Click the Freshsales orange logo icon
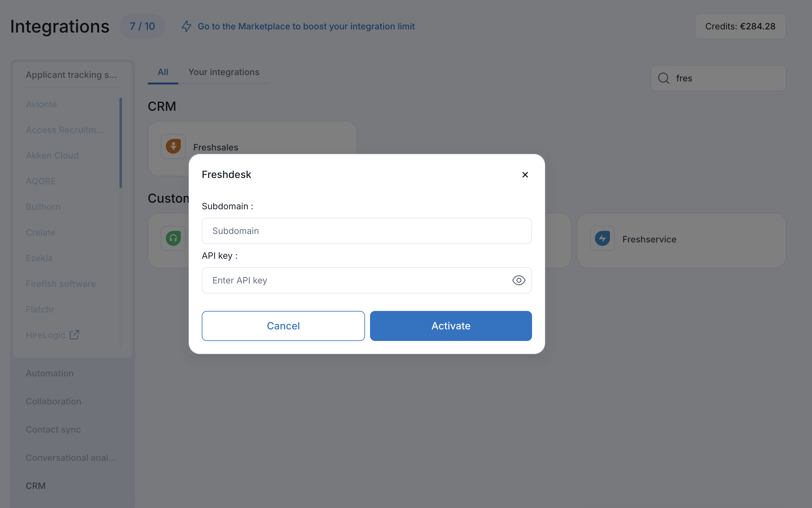Viewport: 812px width, 508px height. pyautogui.click(x=173, y=146)
